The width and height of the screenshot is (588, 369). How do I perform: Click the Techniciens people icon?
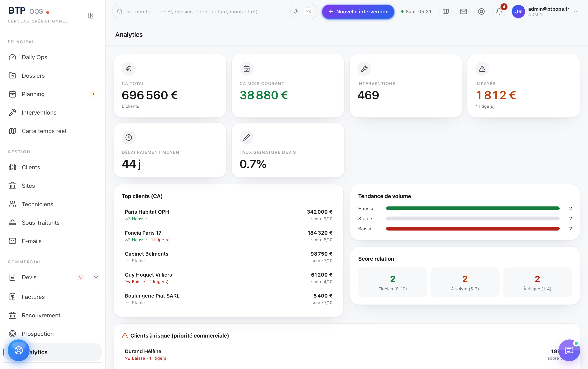[x=12, y=204]
